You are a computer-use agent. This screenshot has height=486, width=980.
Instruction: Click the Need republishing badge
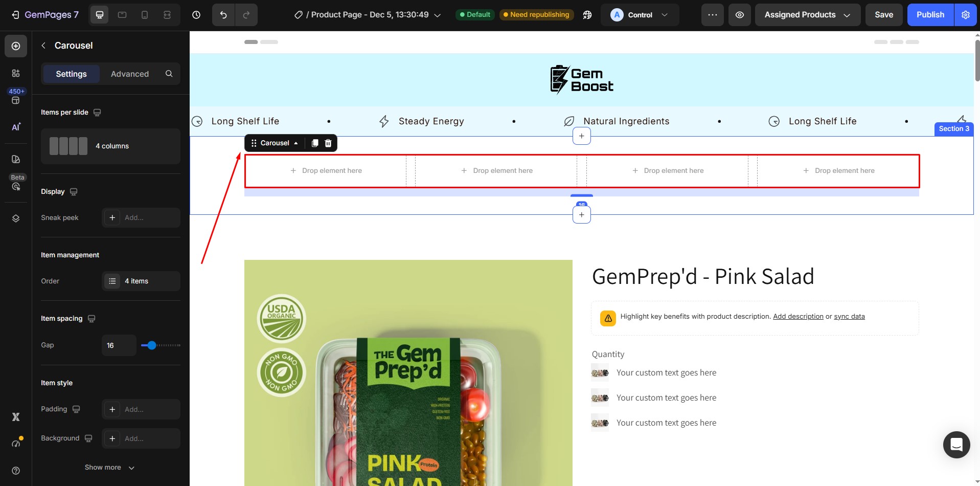[536, 15]
